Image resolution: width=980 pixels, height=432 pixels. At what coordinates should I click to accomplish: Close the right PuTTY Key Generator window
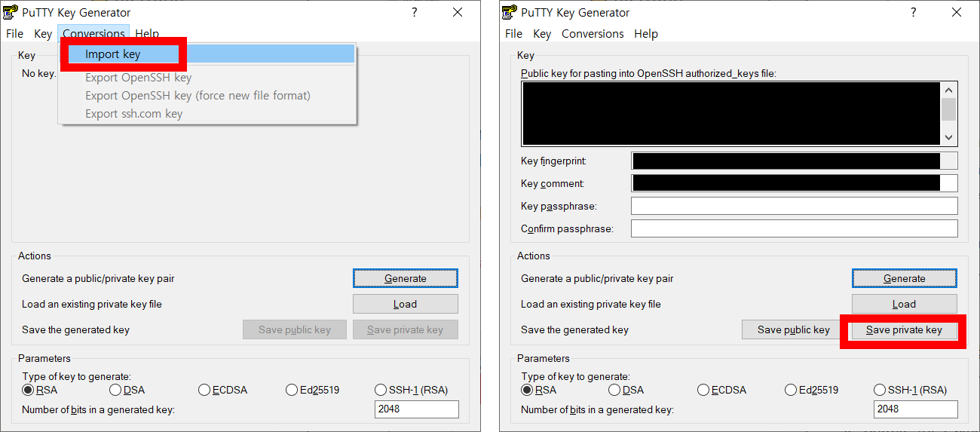tap(957, 12)
